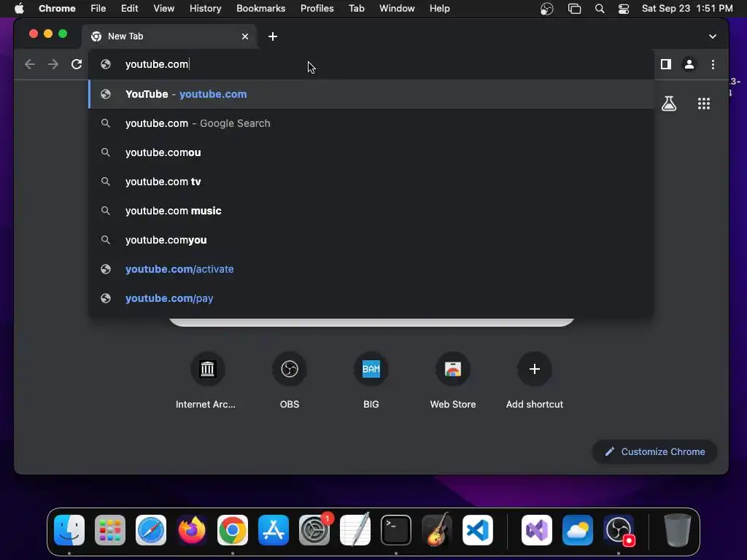Open the History menu

click(x=205, y=9)
